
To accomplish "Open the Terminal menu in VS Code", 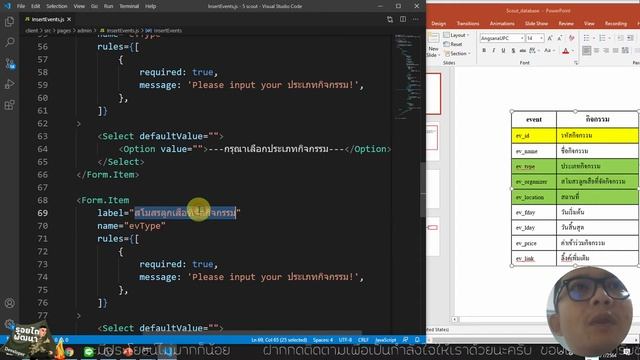I will click(x=129, y=6).
